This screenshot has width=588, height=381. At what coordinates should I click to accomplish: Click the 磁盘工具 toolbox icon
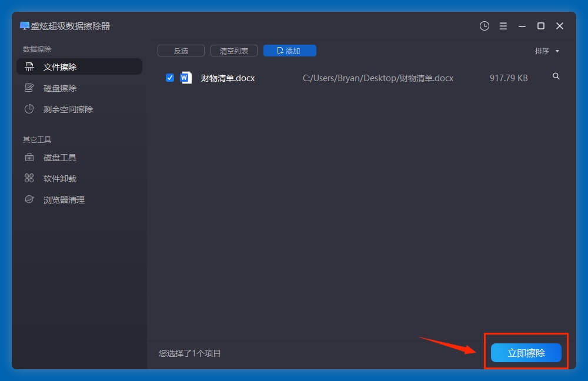29,157
